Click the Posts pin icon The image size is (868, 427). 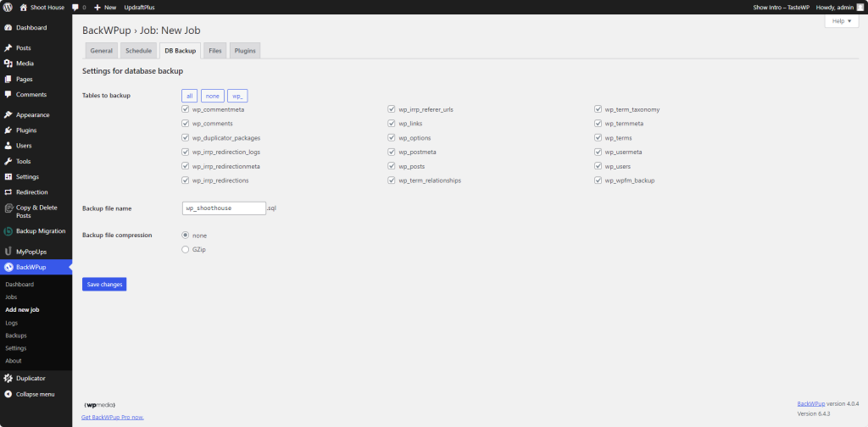8,48
